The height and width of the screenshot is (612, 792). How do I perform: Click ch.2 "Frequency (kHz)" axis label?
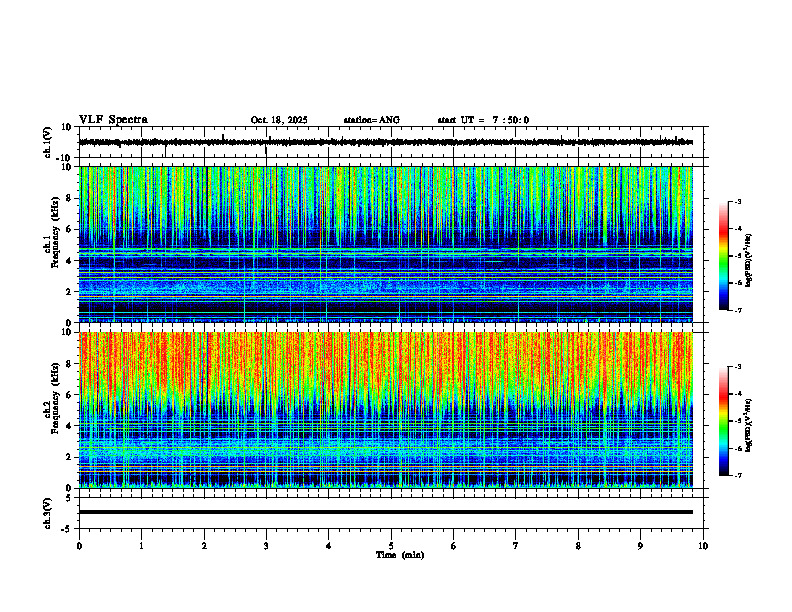(x=56, y=398)
